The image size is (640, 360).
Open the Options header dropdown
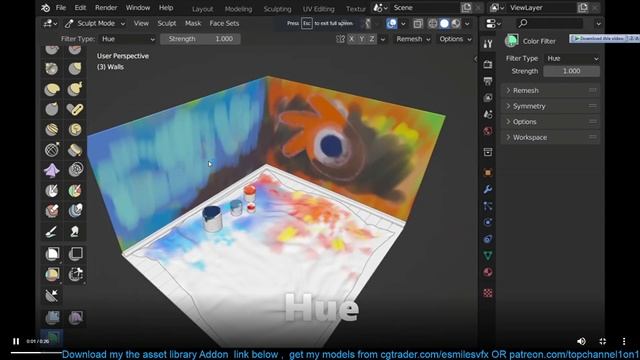point(455,39)
